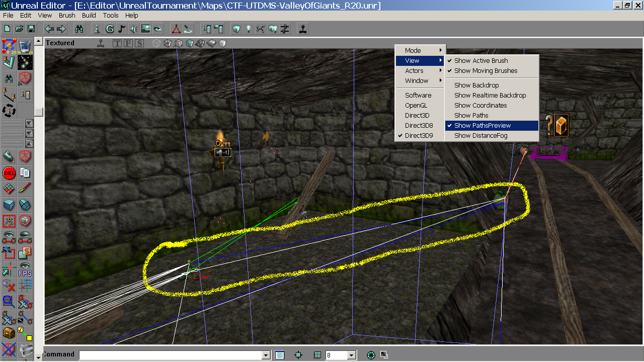The image size is (644, 362).
Task: Enable Show Paths option
Action: 492,115
